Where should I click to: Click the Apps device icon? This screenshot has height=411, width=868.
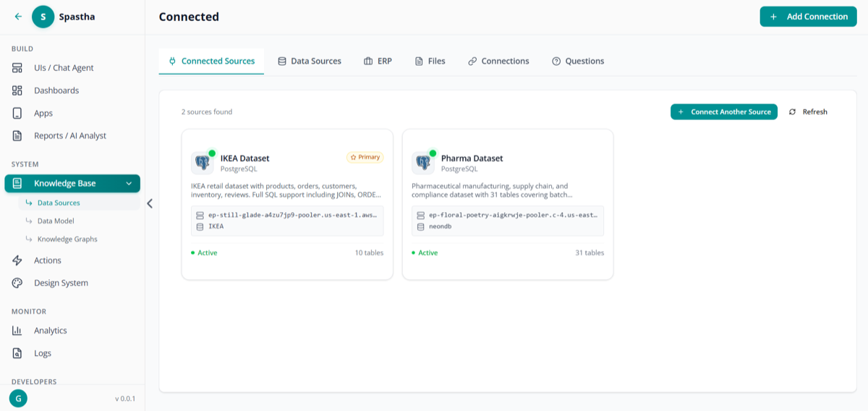pyautogui.click(x=17, y=113)
